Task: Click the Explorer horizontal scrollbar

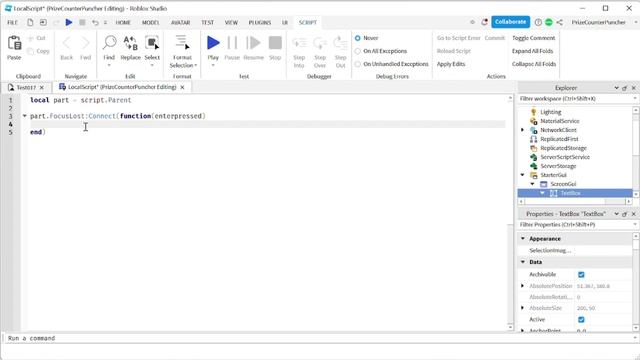Action: tap(575, 202)
